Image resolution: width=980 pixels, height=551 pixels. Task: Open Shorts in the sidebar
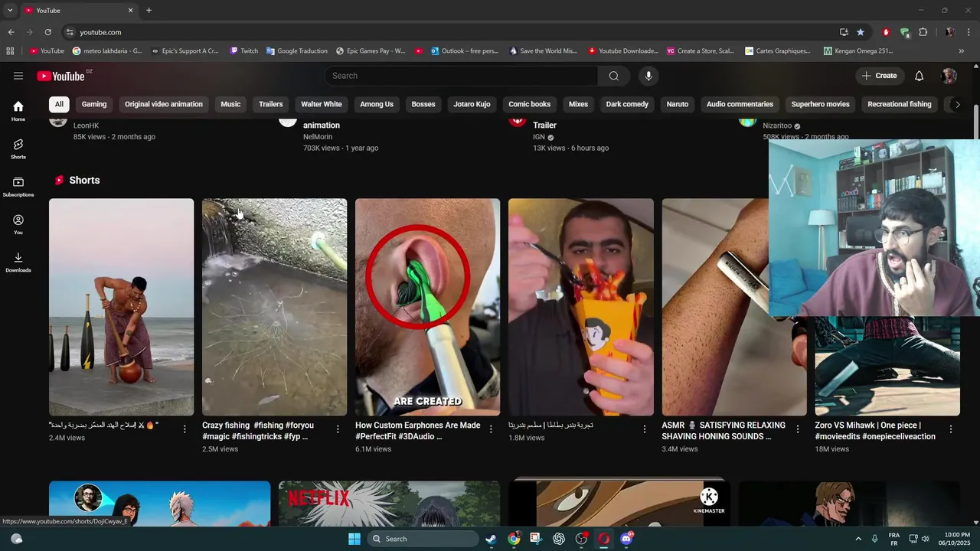coord(18,148)
